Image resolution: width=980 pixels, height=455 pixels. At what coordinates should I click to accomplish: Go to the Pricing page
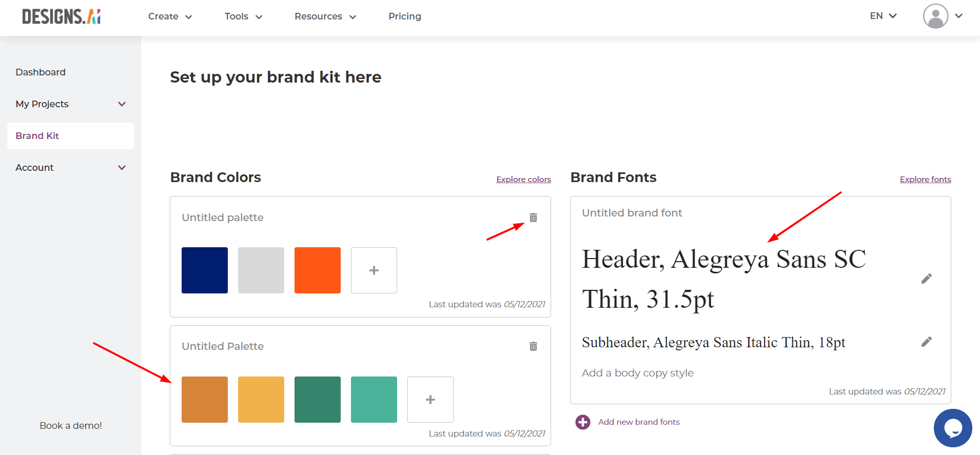(x=404, y=16)
